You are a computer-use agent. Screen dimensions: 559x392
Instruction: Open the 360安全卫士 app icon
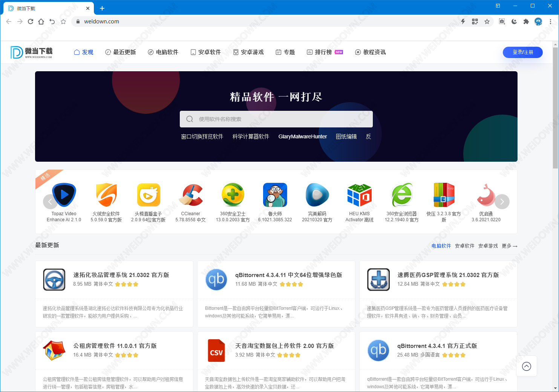pos(233,195)
